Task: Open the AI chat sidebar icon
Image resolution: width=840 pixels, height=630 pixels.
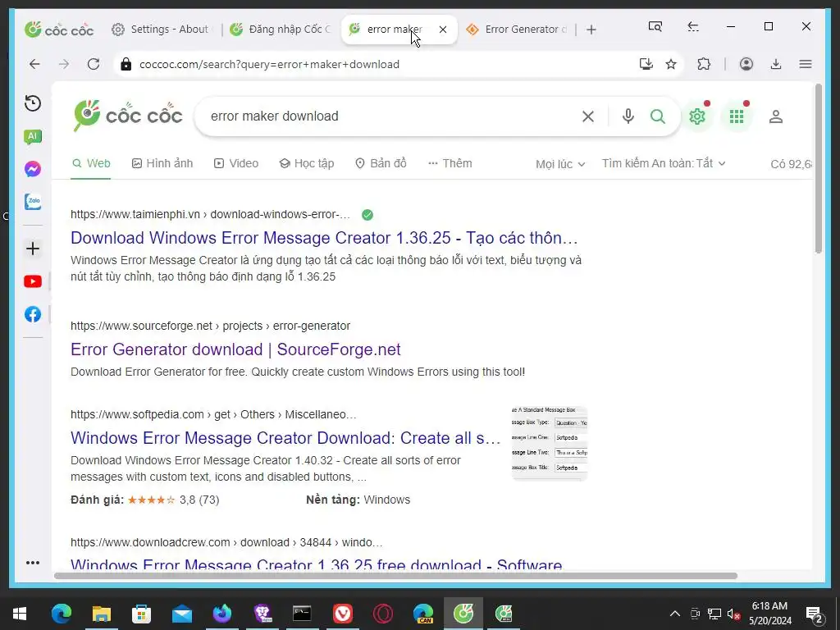Action: tap(33, 137)
